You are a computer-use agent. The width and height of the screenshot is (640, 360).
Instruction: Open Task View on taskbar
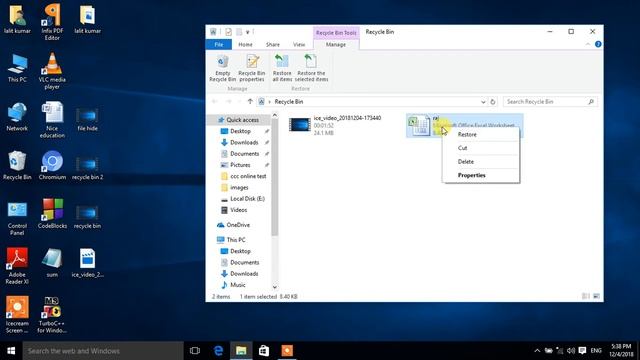tap(195, 351)
